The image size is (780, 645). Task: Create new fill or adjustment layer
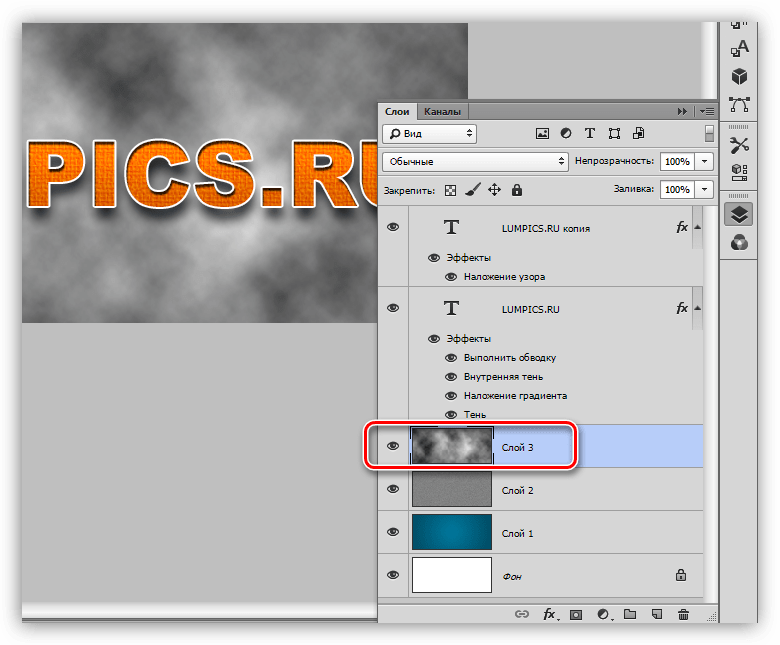point(604,615)
